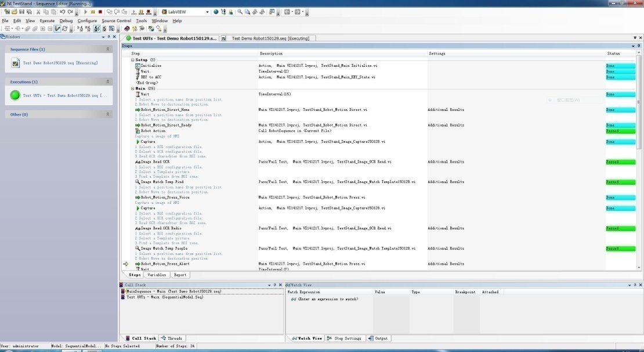Screen dimensions: 644x352
Task: Click the collapse-all minus box toolbar icon
Action: pos(50,29)
